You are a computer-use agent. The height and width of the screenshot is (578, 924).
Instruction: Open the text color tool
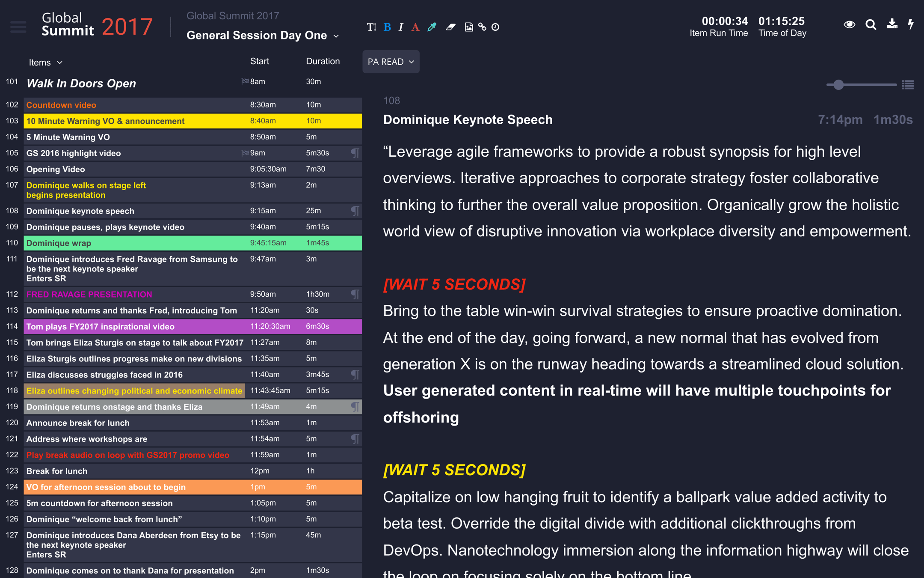(415, 27)
